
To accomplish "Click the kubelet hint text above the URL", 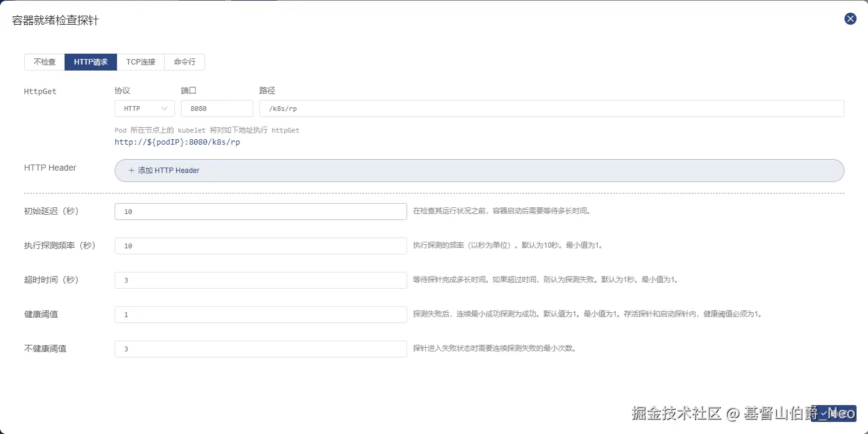I will click(207, 130).
